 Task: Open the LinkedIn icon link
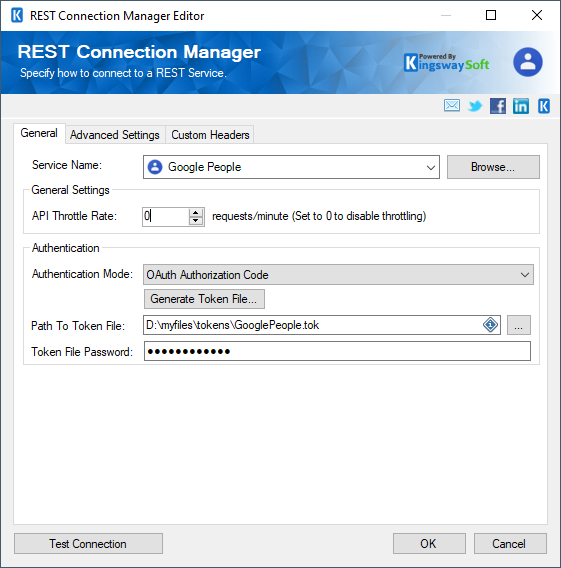click(520, 106)
